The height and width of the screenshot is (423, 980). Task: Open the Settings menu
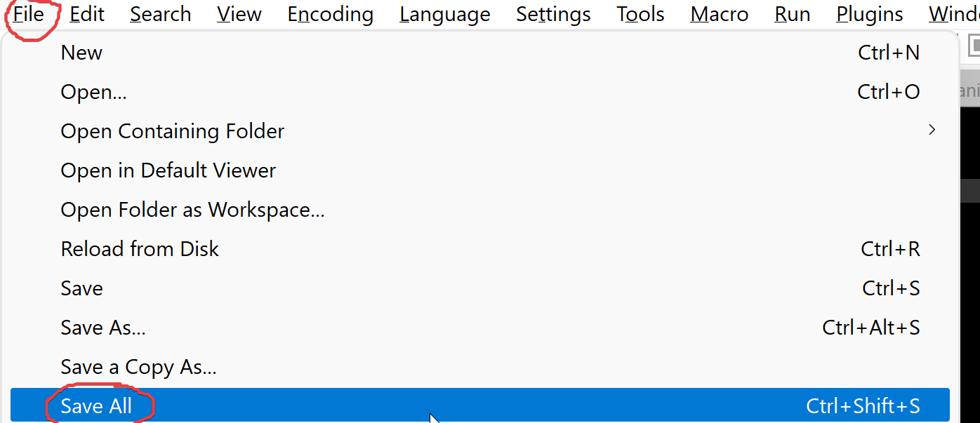pyautogui.click(x=553, y=14)
